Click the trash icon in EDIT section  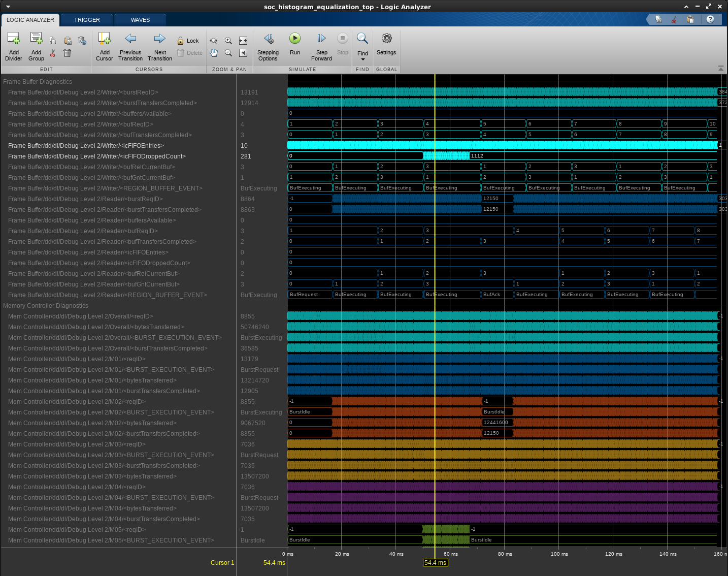[x=67, y=53]
